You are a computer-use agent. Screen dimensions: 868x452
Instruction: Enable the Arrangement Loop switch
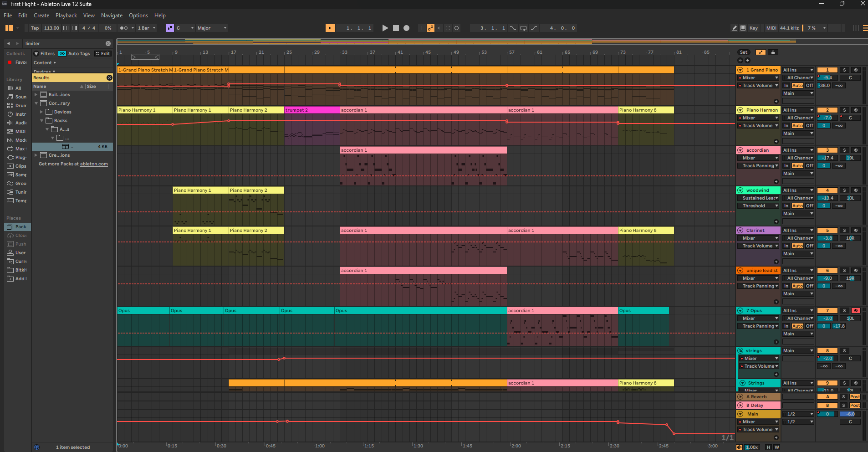coord(524,28)
